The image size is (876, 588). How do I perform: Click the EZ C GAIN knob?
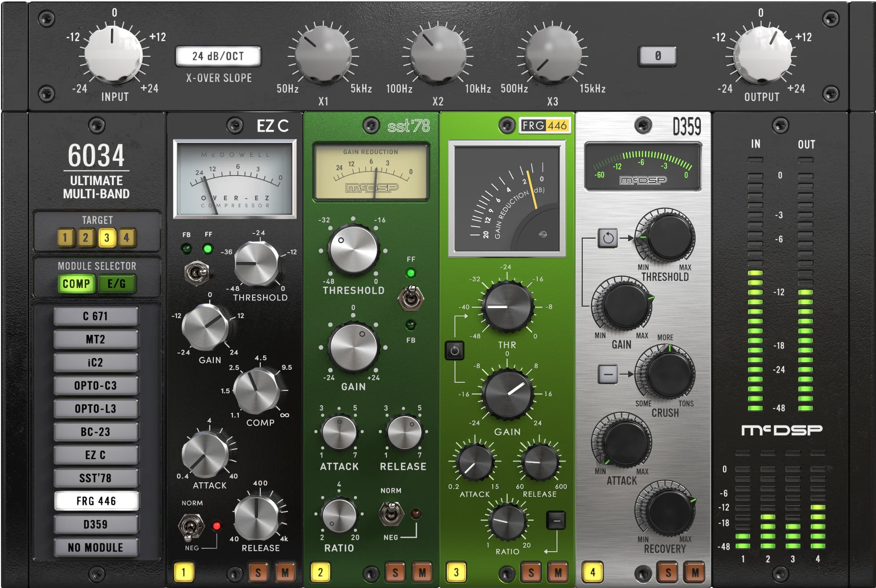206,327
